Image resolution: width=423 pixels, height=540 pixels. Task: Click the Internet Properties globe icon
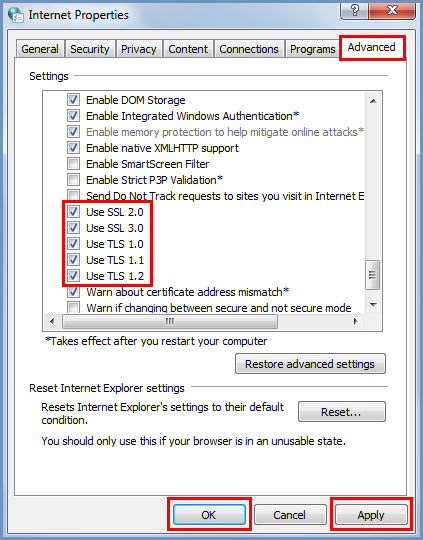(16, 15)
